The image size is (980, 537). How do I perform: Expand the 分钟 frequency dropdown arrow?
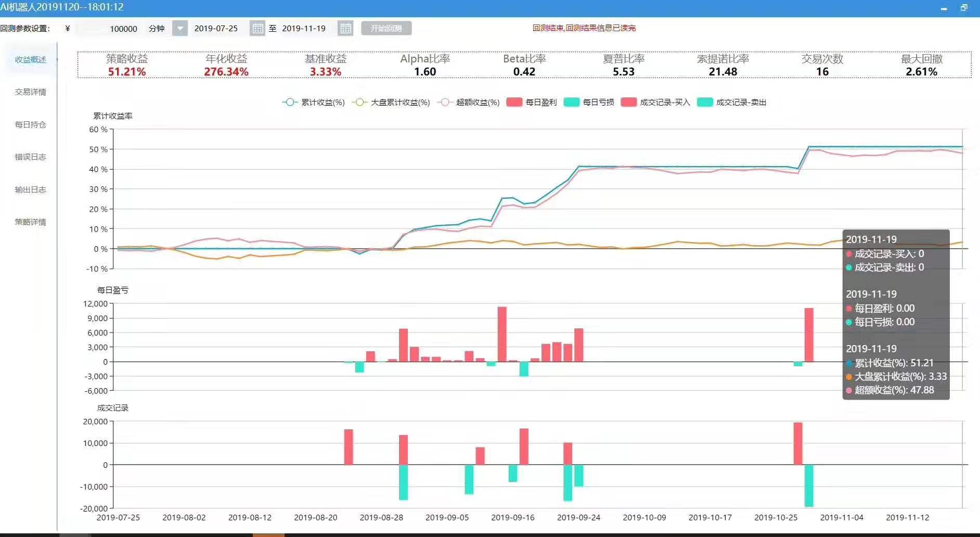pyautogui.click(x=179, y=28)
